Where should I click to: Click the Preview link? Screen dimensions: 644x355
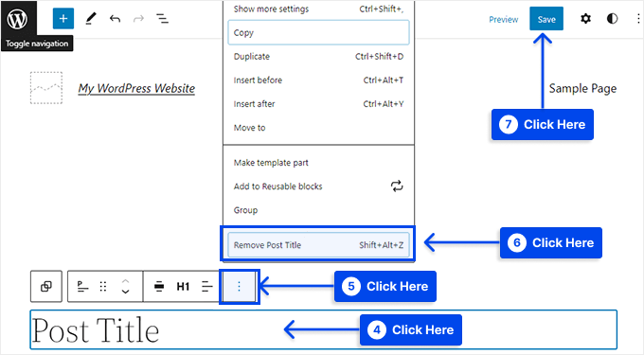click(503, 19)
